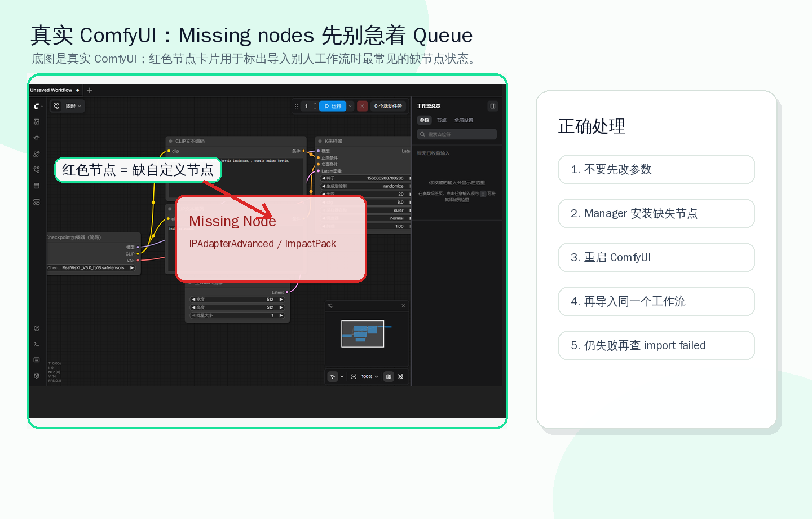Click the minimap viewport thumbnail
Viewport: 812px width, 519px height.
[363, 333]
